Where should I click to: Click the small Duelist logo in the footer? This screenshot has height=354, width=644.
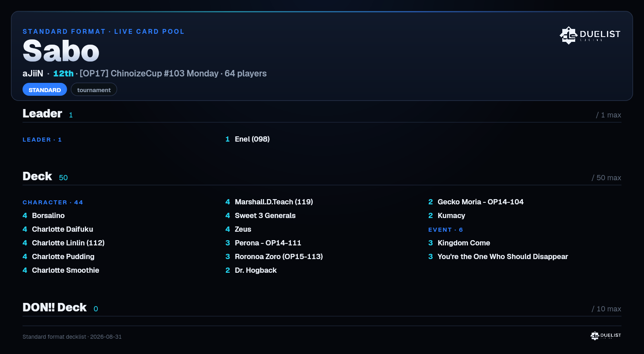click(605, 335)
